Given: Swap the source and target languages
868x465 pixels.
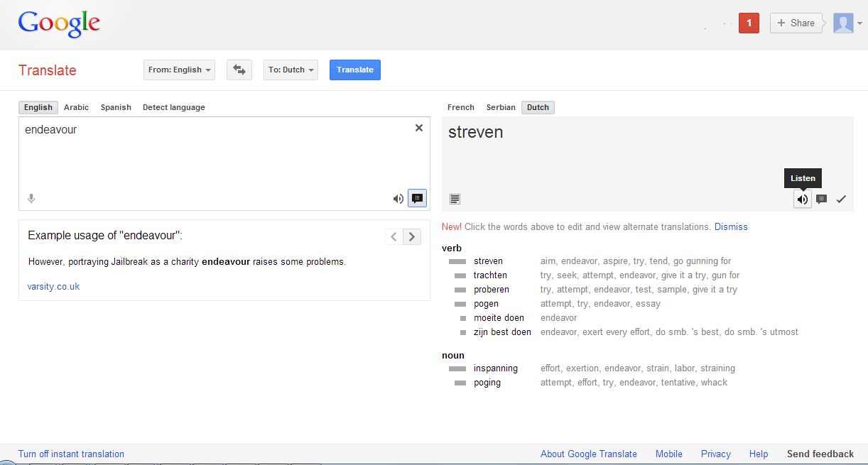Looking at the screenshot, I should [x=239, y=70].
